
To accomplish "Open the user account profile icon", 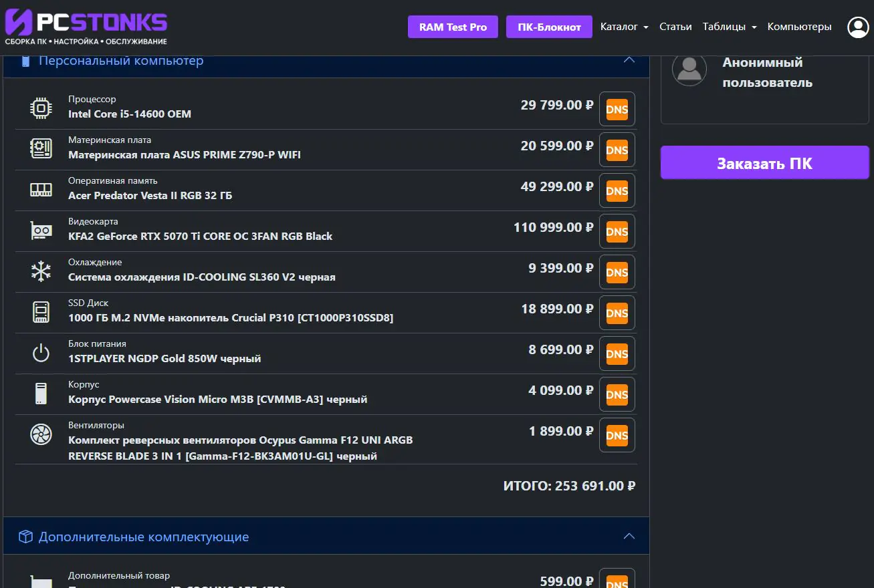I will tap(858, 27).
